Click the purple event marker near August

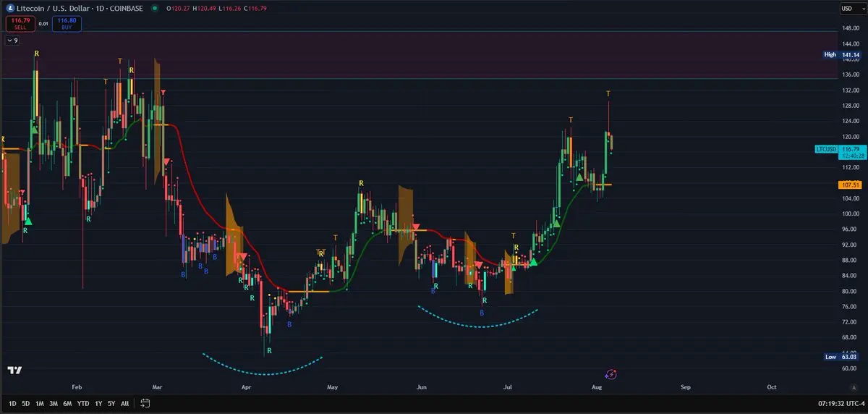click(610, 373)
